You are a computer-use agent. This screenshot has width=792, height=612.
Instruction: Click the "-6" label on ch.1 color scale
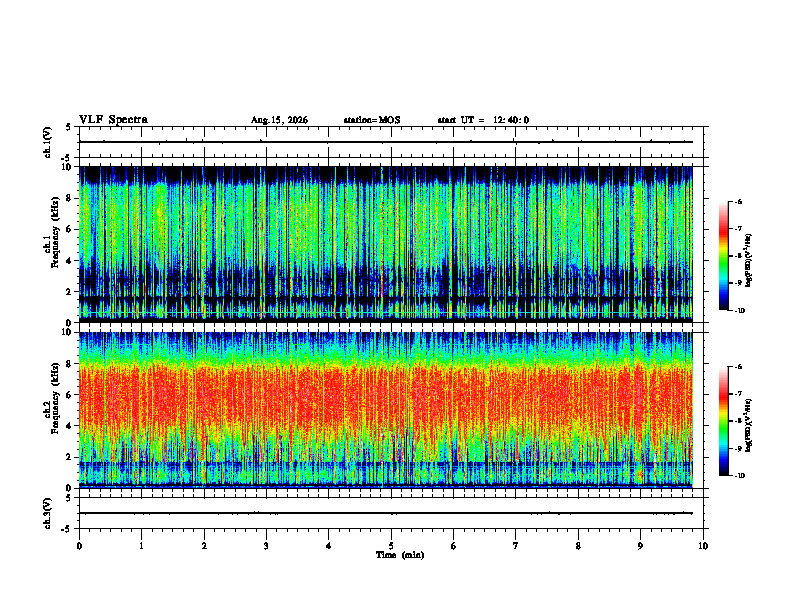point(738,201)
